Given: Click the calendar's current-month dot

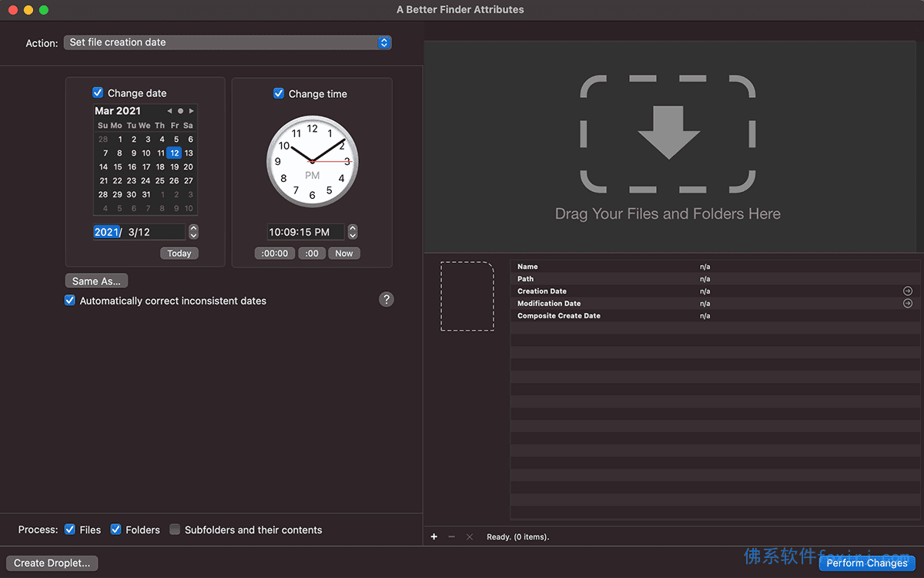Looking at the screenshot, I should click(181, 111).
